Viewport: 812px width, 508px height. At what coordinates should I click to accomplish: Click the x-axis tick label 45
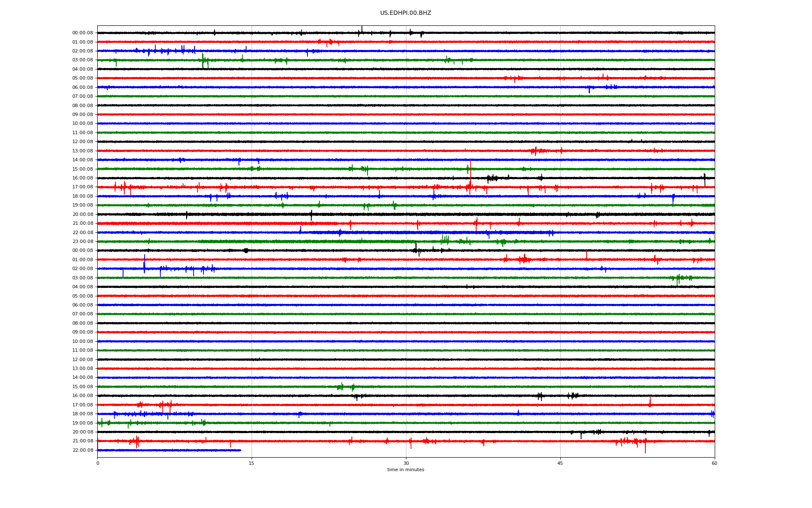click(x=560, y=463)
